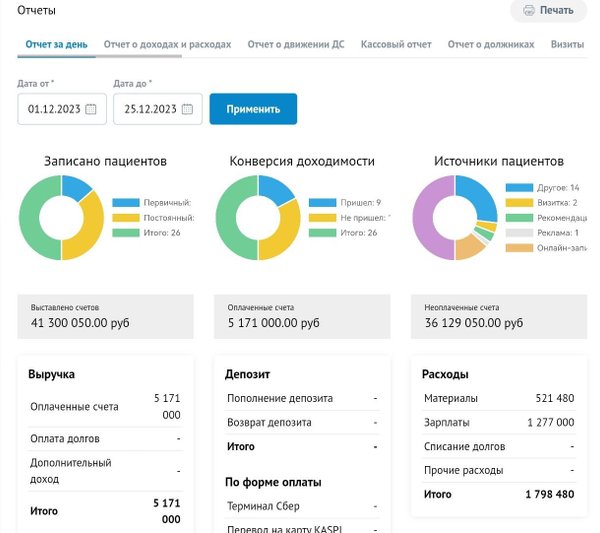600x533 pixels.
Task: Click the printer icon in Печать button
Action: click(528, 10)
